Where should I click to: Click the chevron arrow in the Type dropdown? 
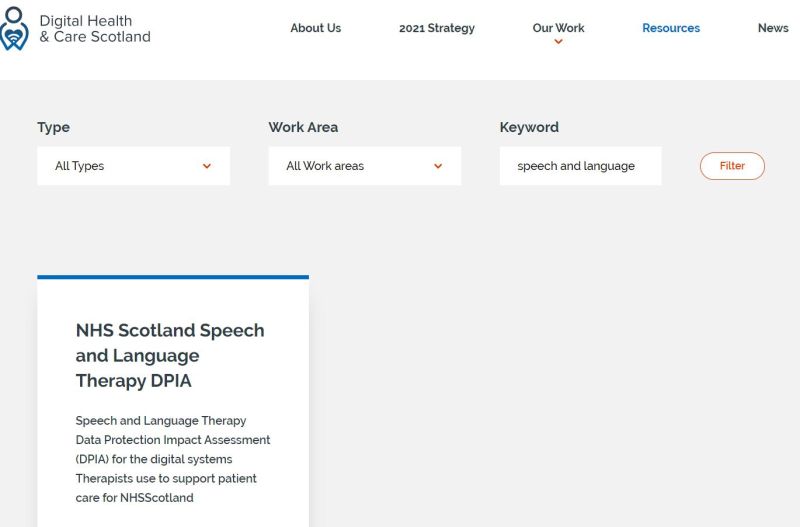(x=207, y=166)
